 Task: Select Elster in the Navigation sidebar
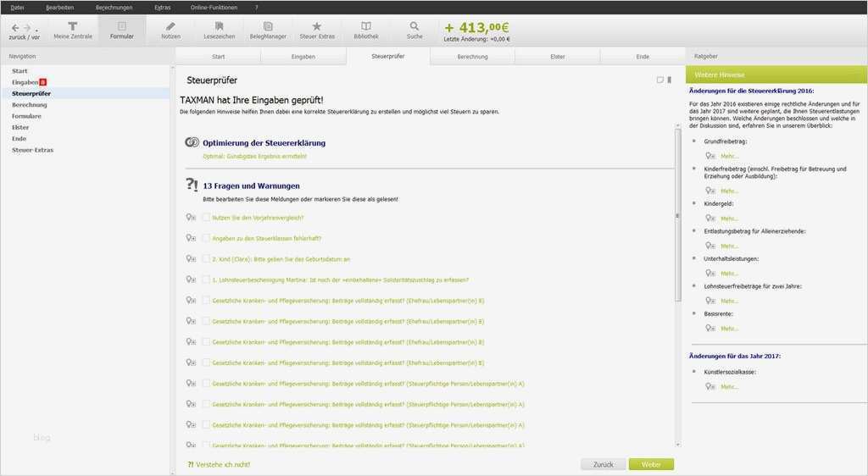click(x=20, y=127)
